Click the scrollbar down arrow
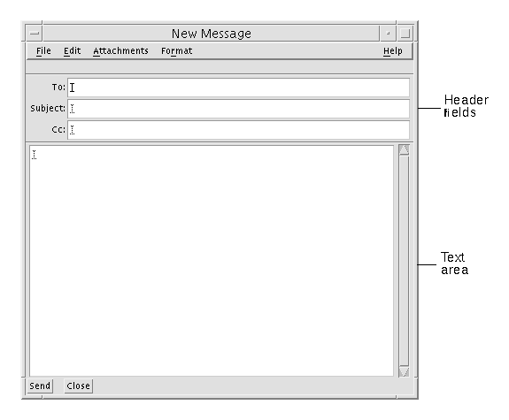Image resolution: width=509 pixels, height=420 pixels. click(x=404, y=371)
